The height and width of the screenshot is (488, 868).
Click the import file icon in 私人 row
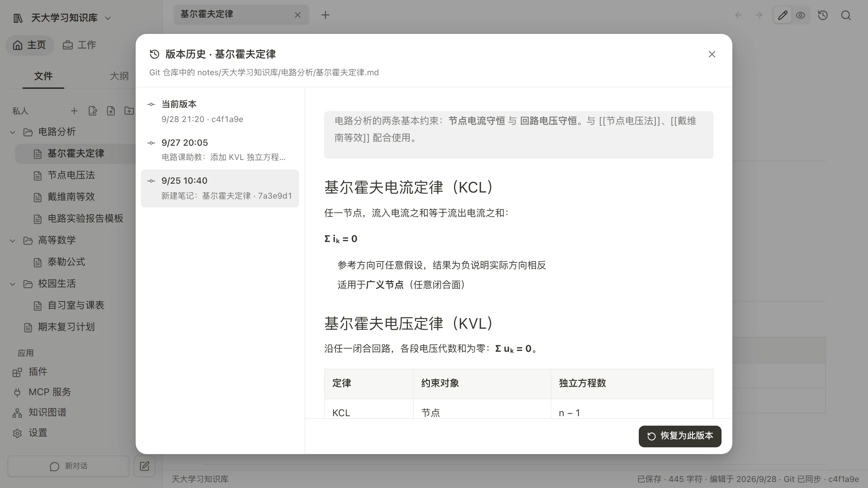tap(111, 111)
